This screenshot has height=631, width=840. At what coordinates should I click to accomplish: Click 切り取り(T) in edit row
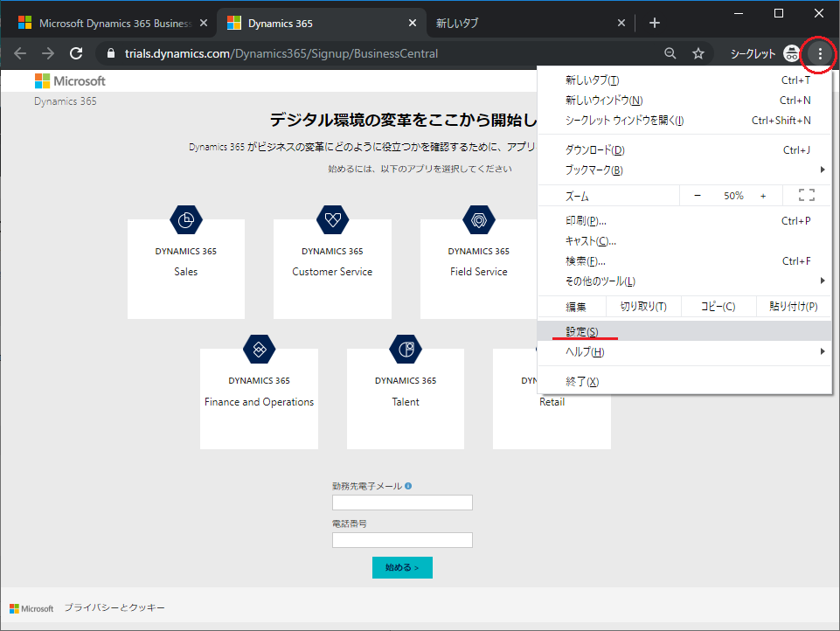(643, 307)
